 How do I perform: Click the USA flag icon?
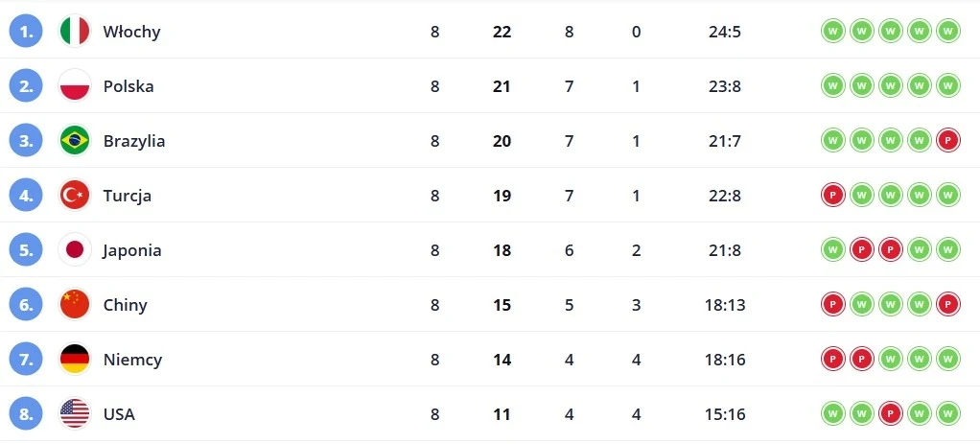[x=75, y=414]
